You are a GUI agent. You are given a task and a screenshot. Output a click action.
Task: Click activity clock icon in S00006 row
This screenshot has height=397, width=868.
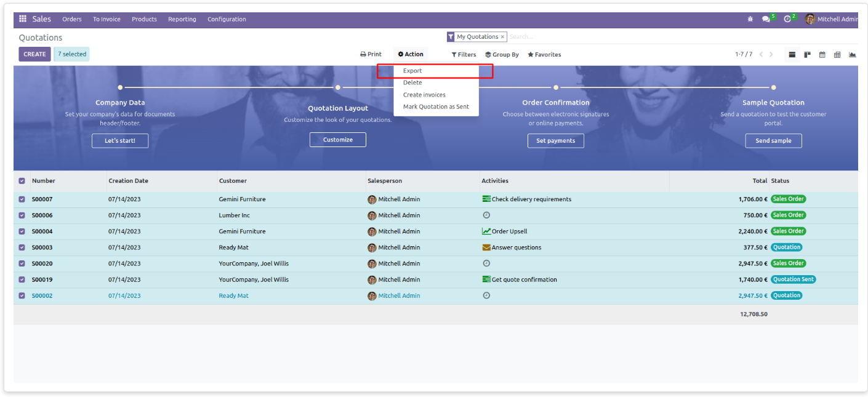coord(486,215)
